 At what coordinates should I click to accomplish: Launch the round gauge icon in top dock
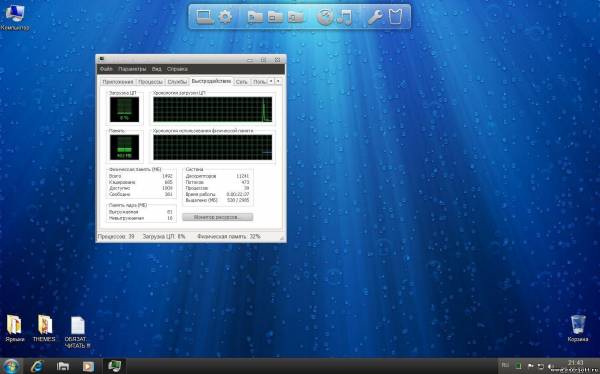pyautogui.click(x=325, y=17)
